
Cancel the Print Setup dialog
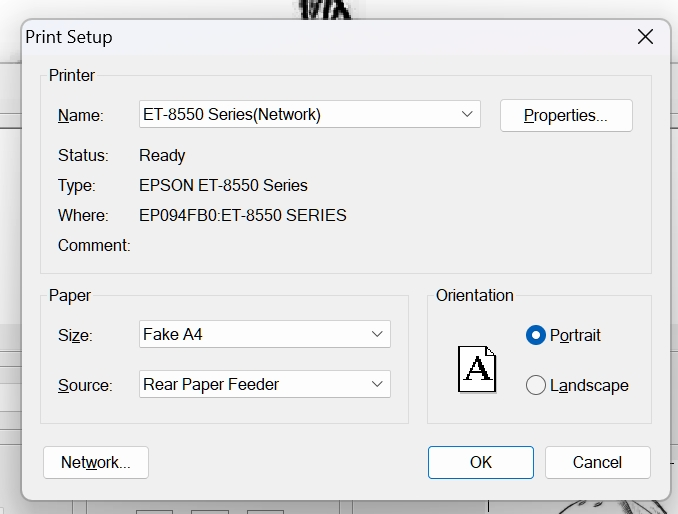tap(597, 462)
